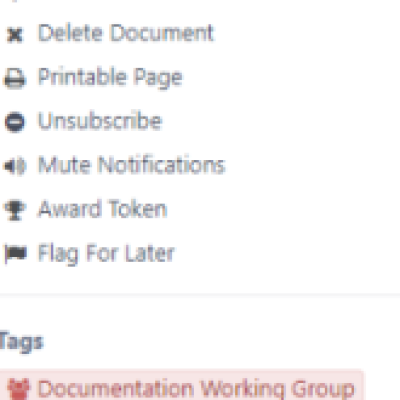Click the Tags section heading

[22, 342]
